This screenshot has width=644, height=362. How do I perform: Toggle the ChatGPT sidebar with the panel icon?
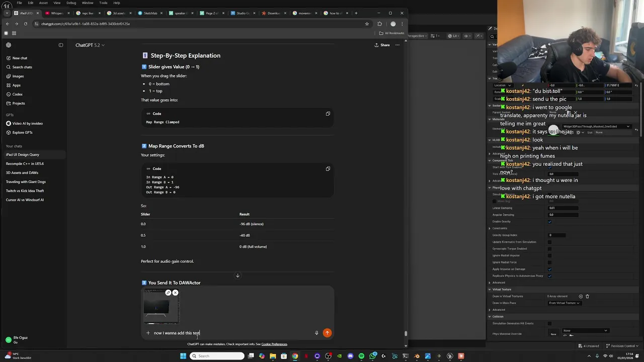click(61, 45)
